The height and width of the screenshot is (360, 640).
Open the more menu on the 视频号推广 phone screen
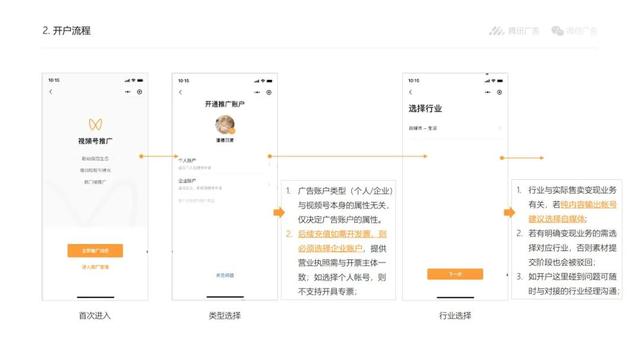(x=128, y=92)
